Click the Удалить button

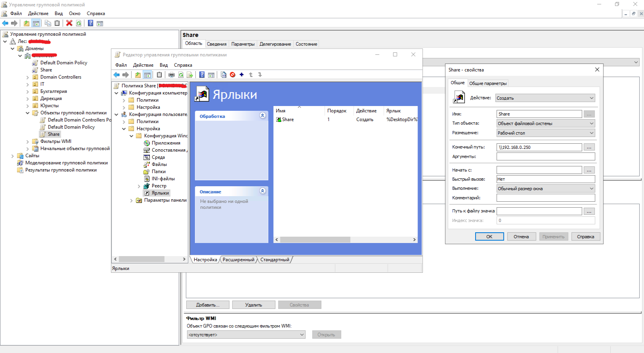(x=253, y=305)
